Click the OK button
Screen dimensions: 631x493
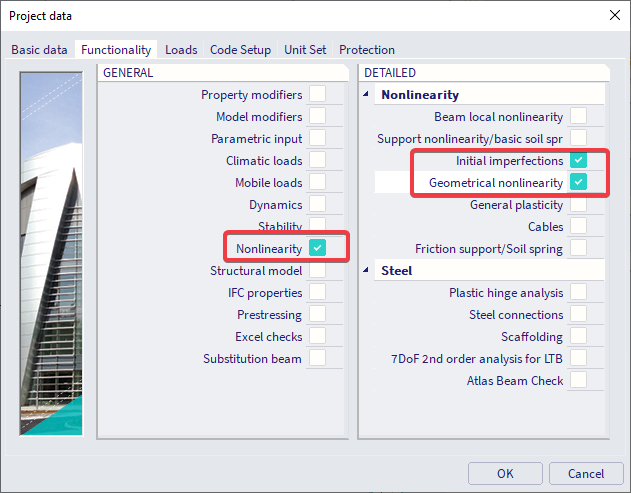[505, 473]
